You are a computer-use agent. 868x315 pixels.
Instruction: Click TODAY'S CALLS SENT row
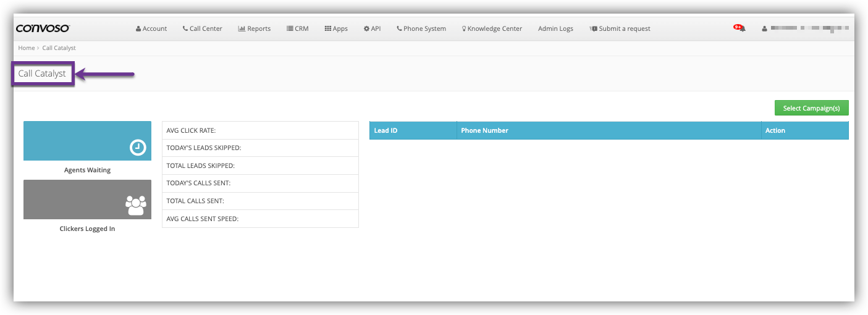point(260,183)
